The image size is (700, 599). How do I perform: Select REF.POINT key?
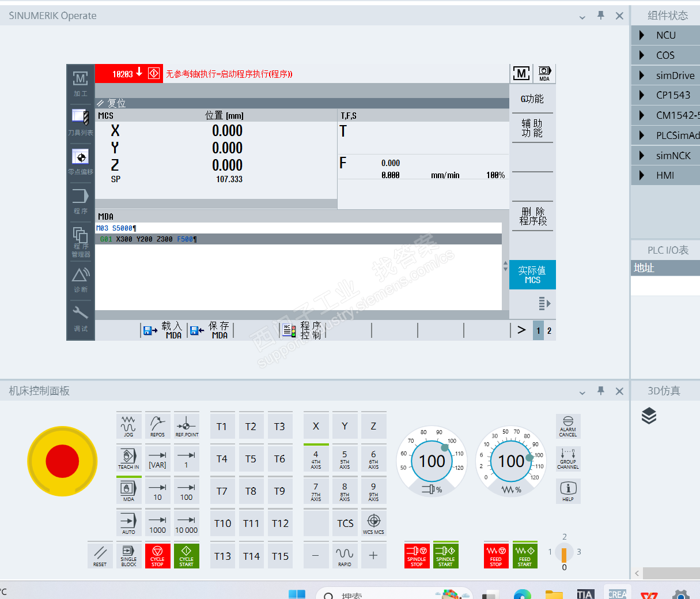(187, 426)
